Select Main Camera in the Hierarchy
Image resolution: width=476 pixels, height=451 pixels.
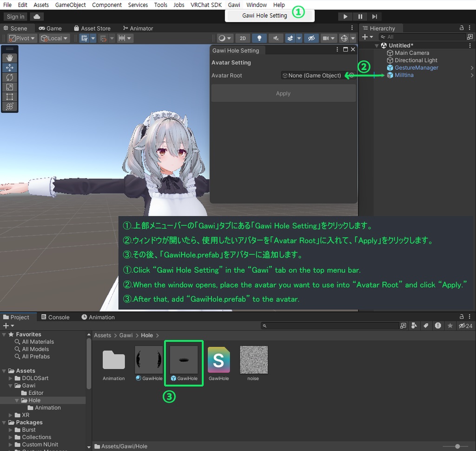(x=412, y=53)
